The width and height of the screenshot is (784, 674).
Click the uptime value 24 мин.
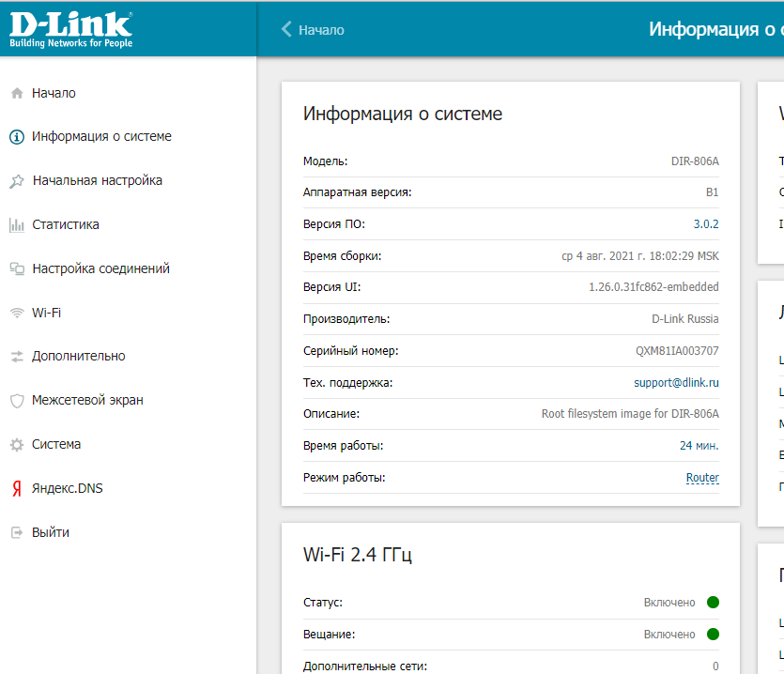(699, 446)
